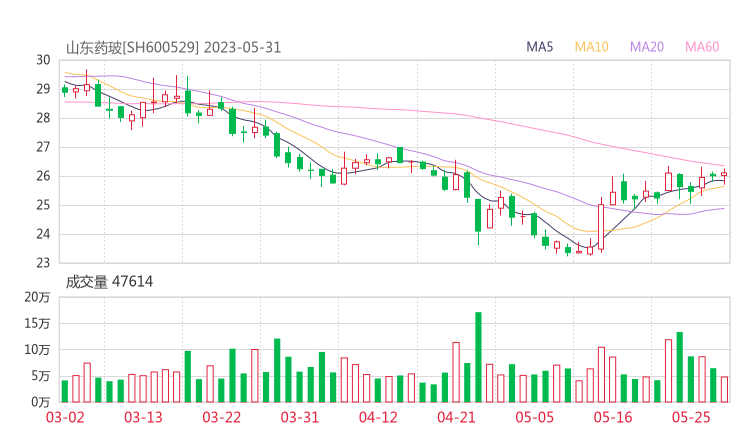
Task: Click the 23 price label on y-axis
Action: click(43, 263)
